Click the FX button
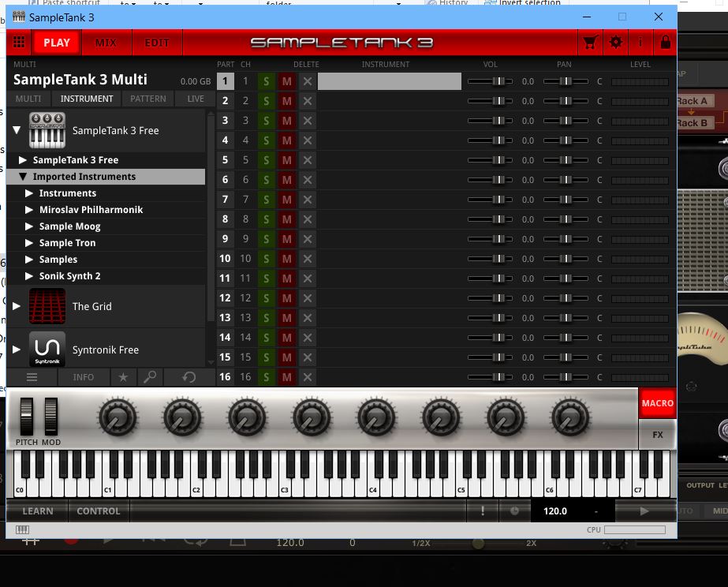The height and width of the screenshot is (587, 728). pyautogui.click(x=658, y=435)
